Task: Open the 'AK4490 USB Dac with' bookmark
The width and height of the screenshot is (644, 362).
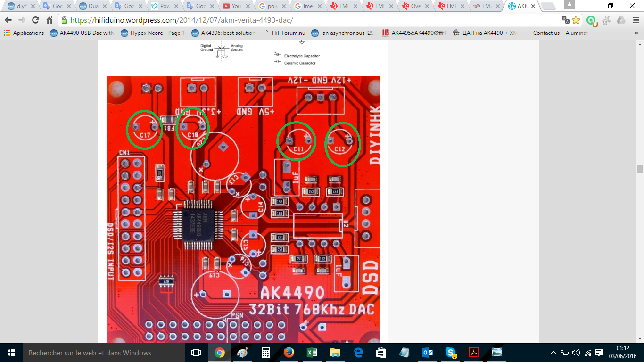Action: 82,33
